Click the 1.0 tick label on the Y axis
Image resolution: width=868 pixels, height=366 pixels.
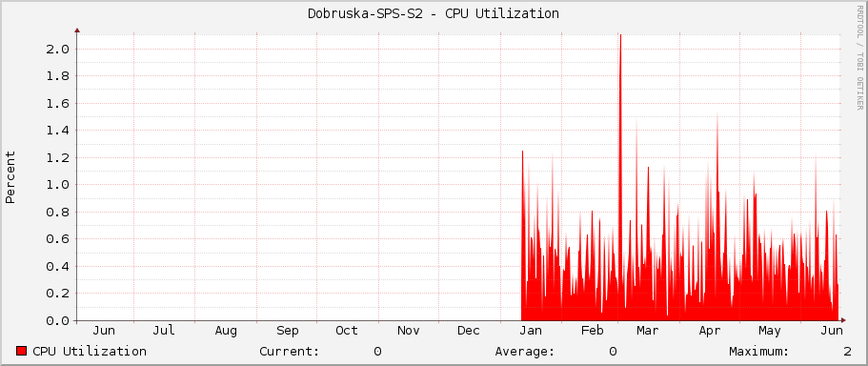coord(58,185)
